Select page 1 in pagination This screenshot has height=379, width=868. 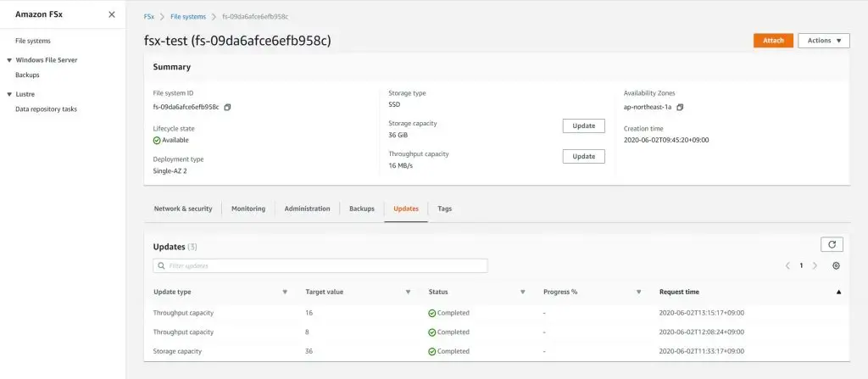pos(801,266)
